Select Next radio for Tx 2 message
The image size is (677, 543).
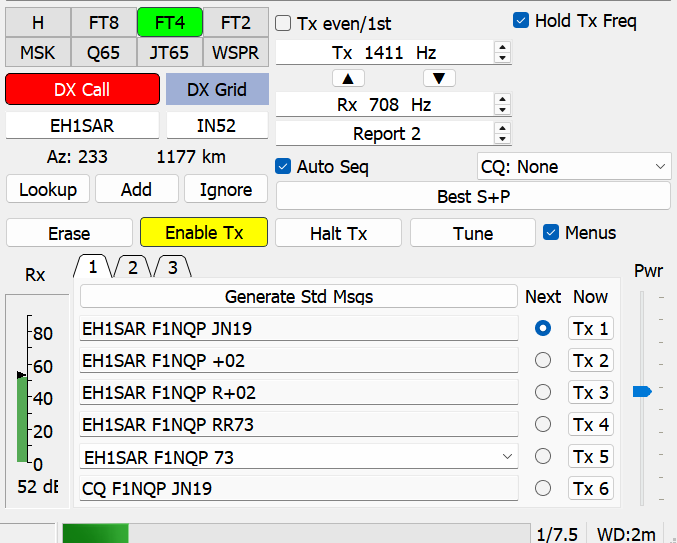pos(543,360)
